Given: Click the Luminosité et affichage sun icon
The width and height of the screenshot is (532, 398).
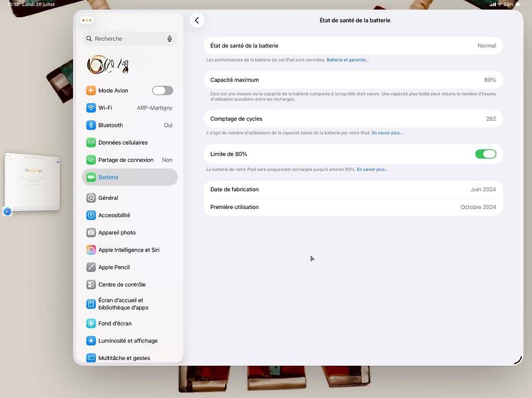Looking at the screenshot, I should (91, 341).
